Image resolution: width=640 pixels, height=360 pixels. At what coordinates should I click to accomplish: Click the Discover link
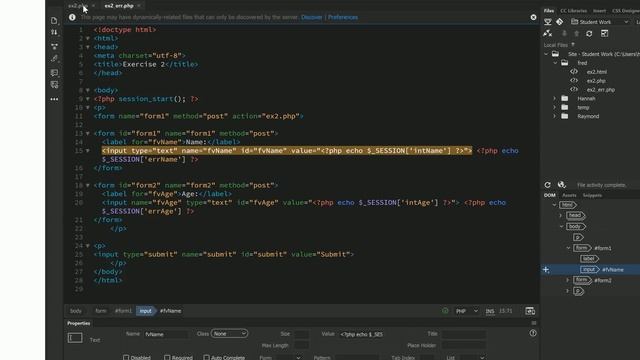312,17
